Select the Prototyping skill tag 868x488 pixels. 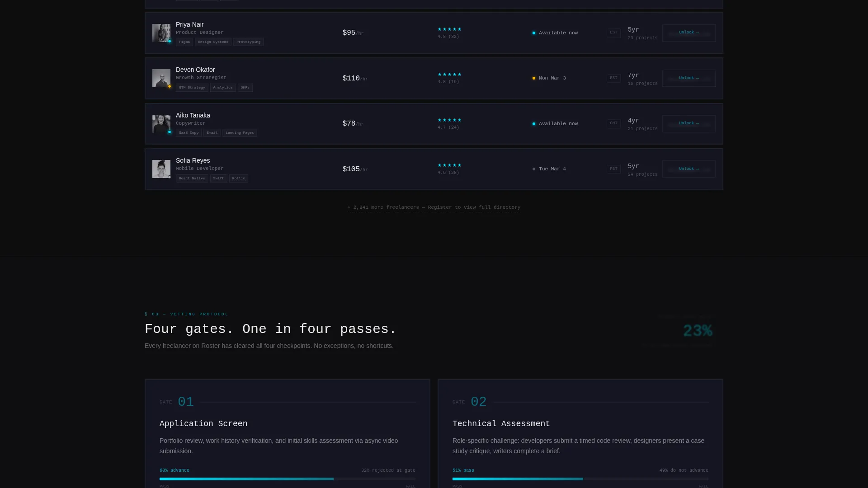(248, 42)
